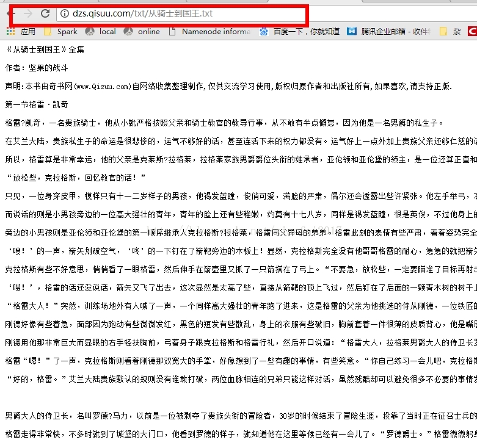Open the Spark bookmark folder
477x448 pixels.
pyautogui.click(x=61, y=31)
